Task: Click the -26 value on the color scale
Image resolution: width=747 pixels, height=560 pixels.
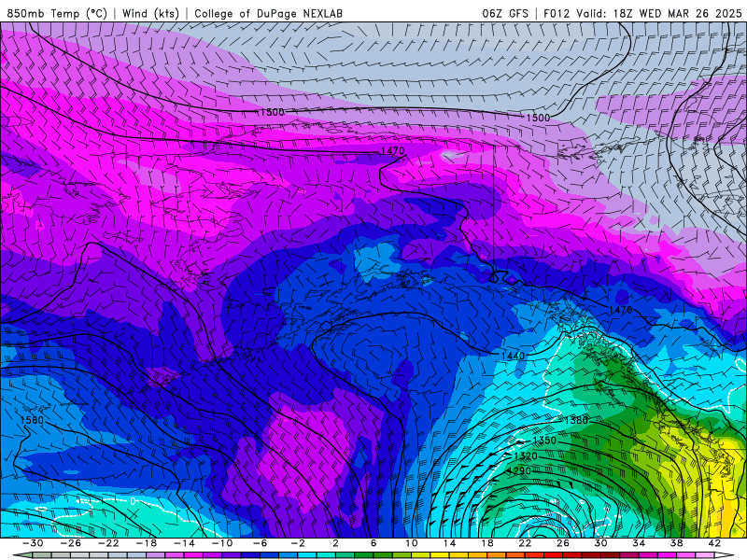Action: coord(71,543)
